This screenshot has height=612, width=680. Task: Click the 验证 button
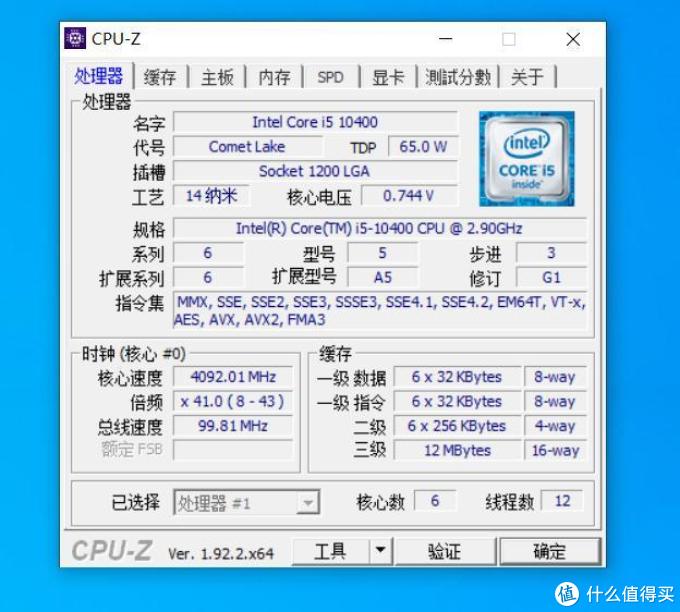pos(445,551)
